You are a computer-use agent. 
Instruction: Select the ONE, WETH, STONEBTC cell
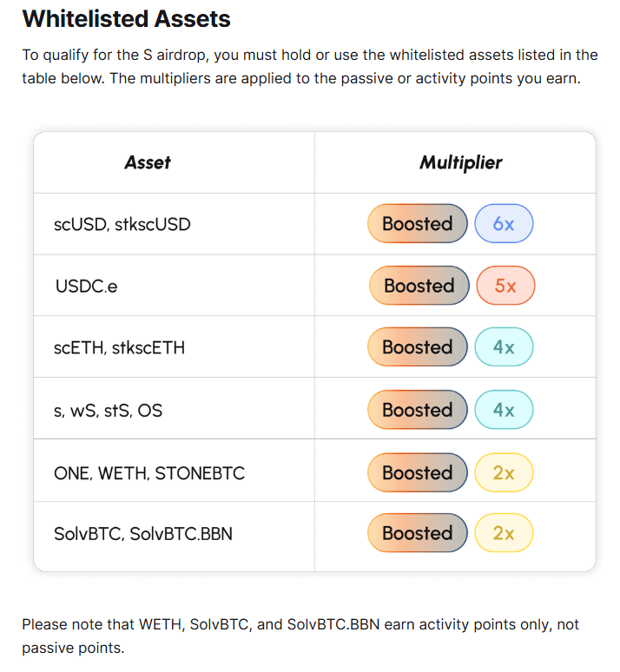tap(149, 473)
